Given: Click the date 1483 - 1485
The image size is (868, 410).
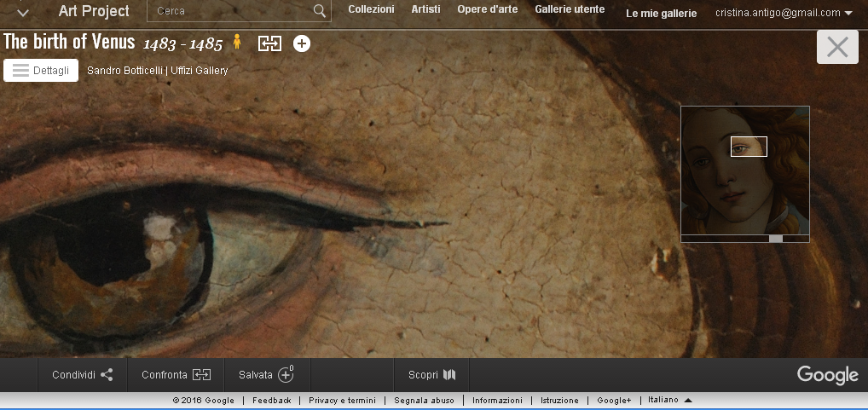Looking at the screenshot, I should [x=182, y=44].
